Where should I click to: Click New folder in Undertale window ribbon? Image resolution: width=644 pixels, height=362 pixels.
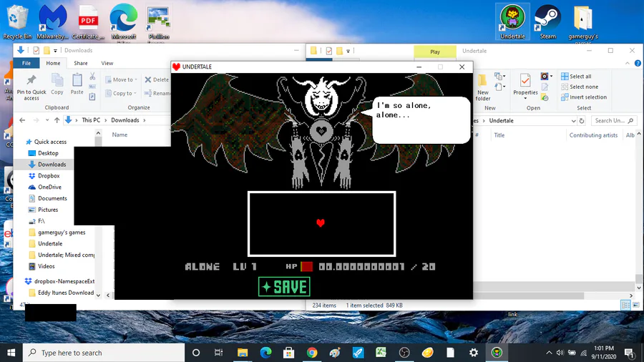pyautogui.click(x=482, y=88)
